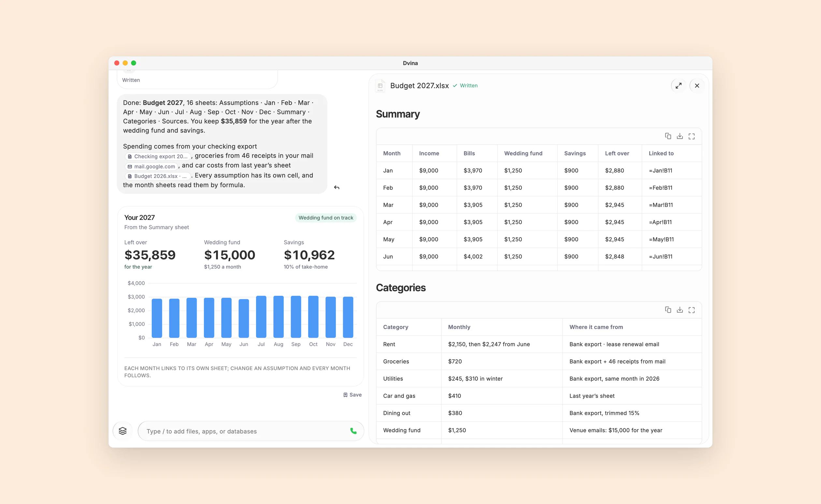Copy the Summary table
821x504 pixels.
click(x=668, y=136)
